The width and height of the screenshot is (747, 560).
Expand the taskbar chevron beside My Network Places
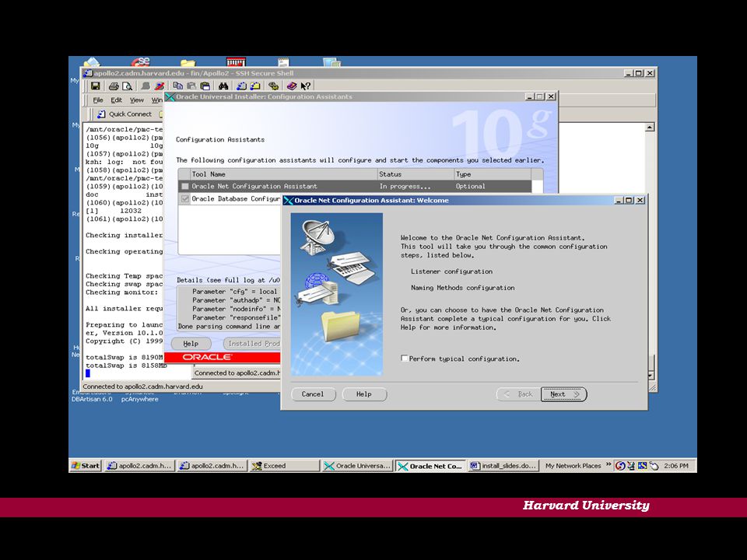[608, 464]
